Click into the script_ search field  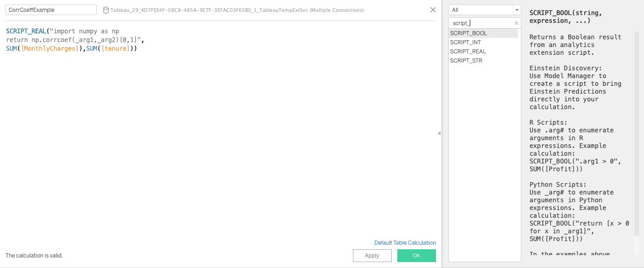[x=481, y=23]
